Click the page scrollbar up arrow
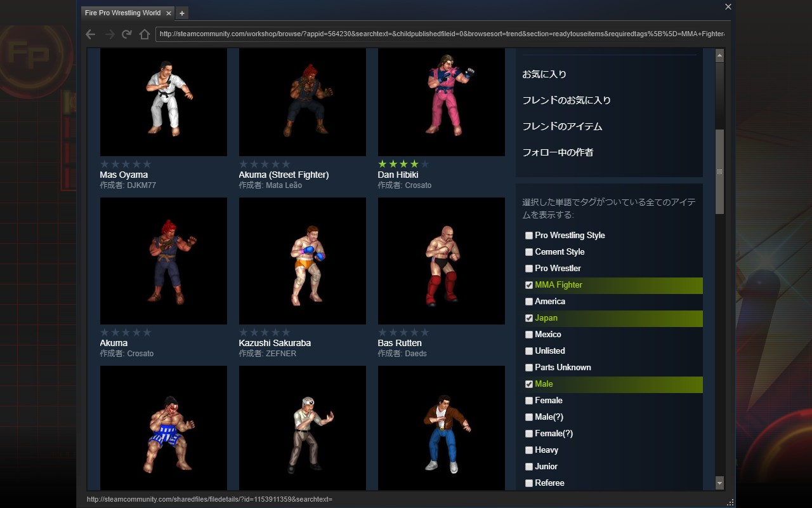Screen dimensions: 812x508 (x=719, y=55)
